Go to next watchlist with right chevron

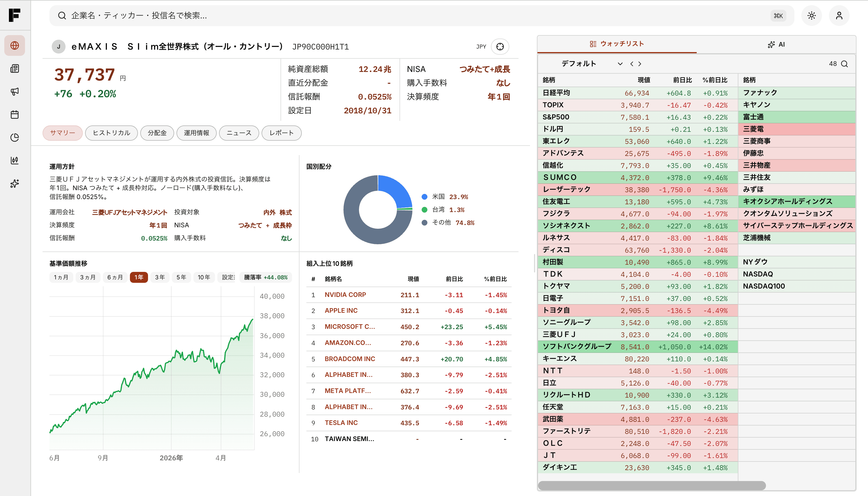[x=640, y=64]
